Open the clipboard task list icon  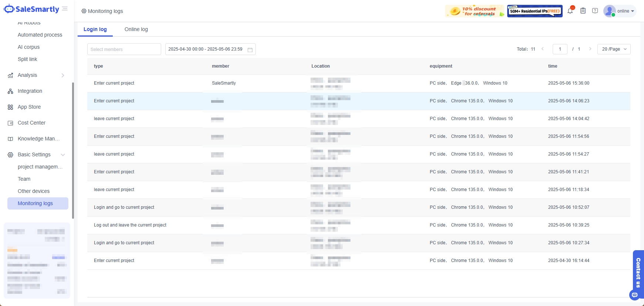click(x=583, y=11)
